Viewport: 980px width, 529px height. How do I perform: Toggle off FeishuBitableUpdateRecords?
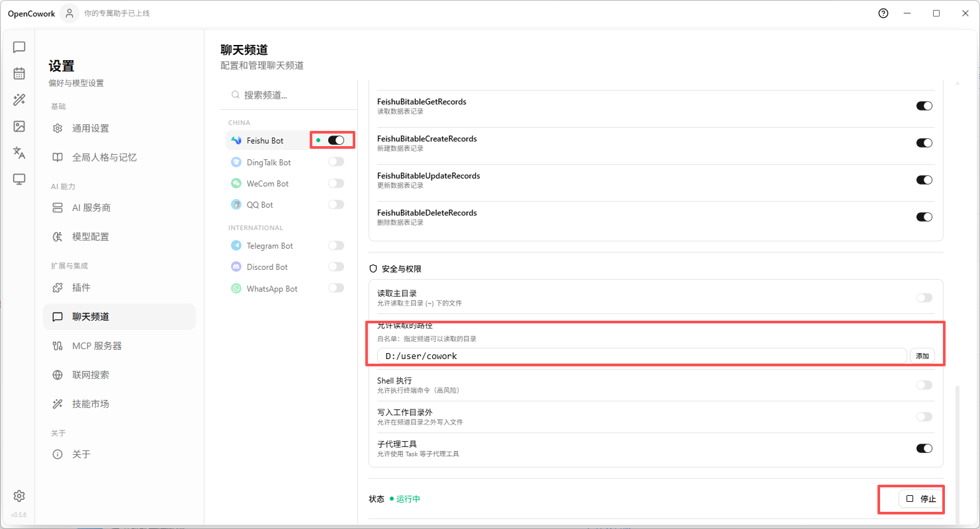pos(924,180)
